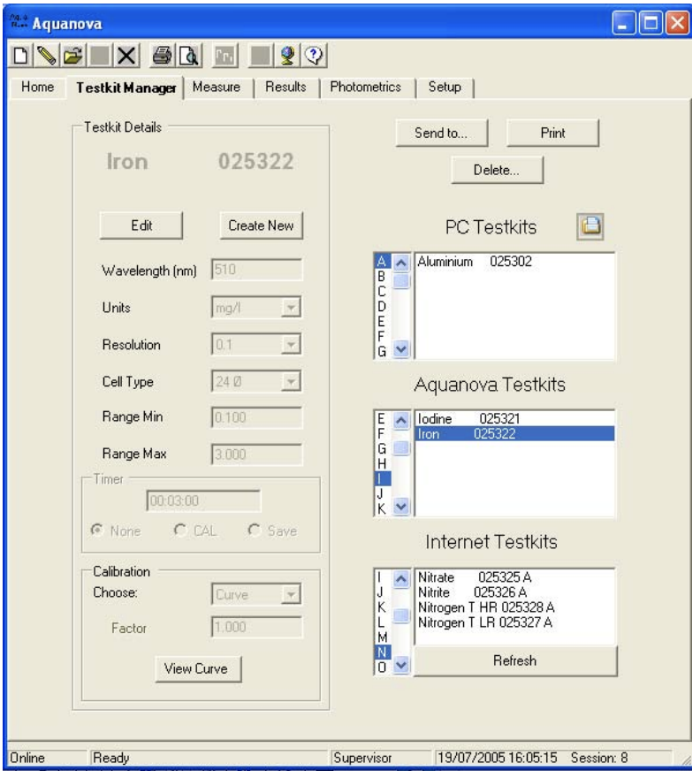Switch to the Home tab
The height and width of the screenshot is (771, 700).
pos(37,87)
